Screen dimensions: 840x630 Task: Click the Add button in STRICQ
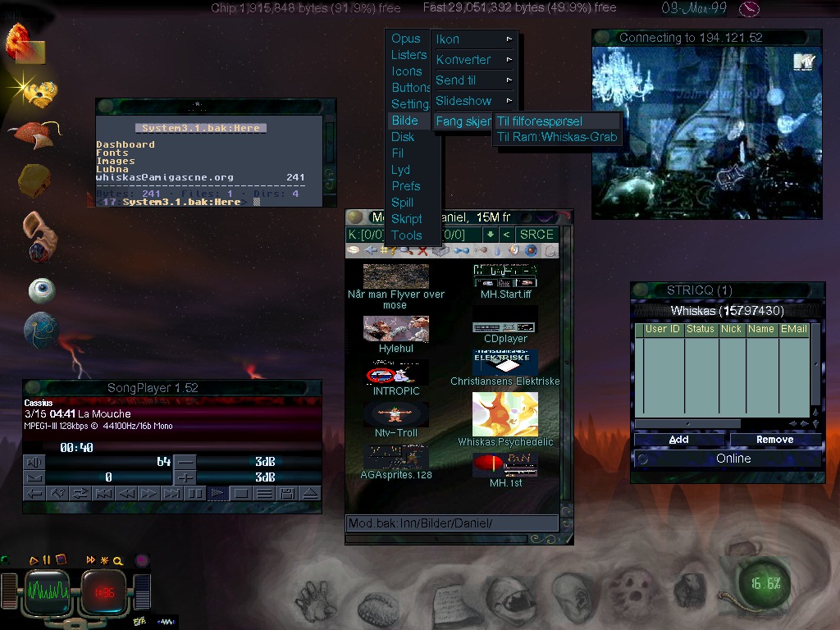point(678,440)
